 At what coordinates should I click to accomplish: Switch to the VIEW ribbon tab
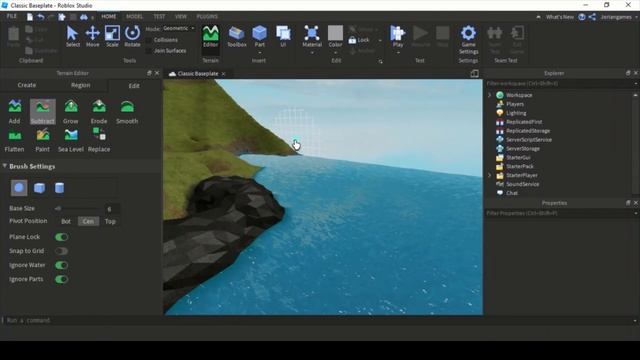[x=180, y=17]
